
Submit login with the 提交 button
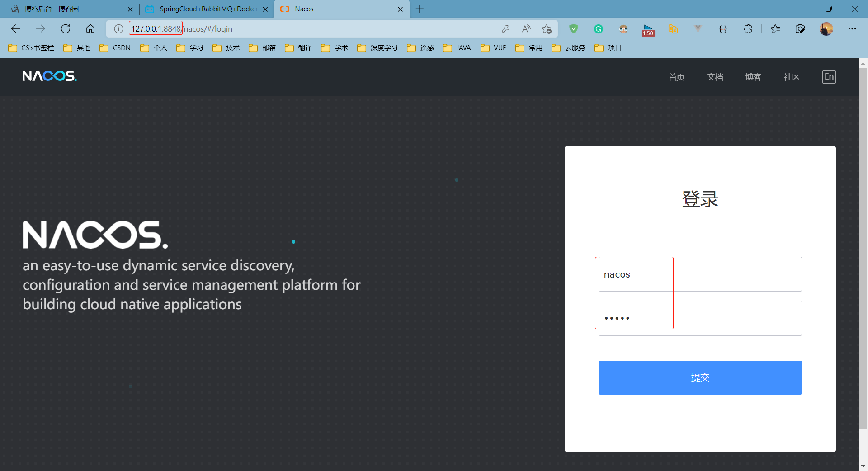pyautogui.click(x=700, y=377)
